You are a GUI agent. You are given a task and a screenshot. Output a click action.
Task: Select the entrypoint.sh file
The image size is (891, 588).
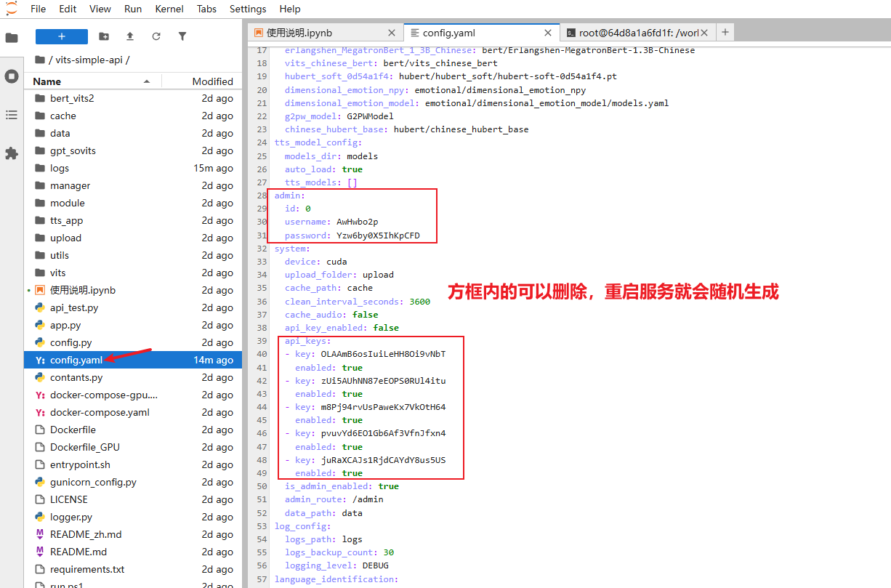[134, 464]
